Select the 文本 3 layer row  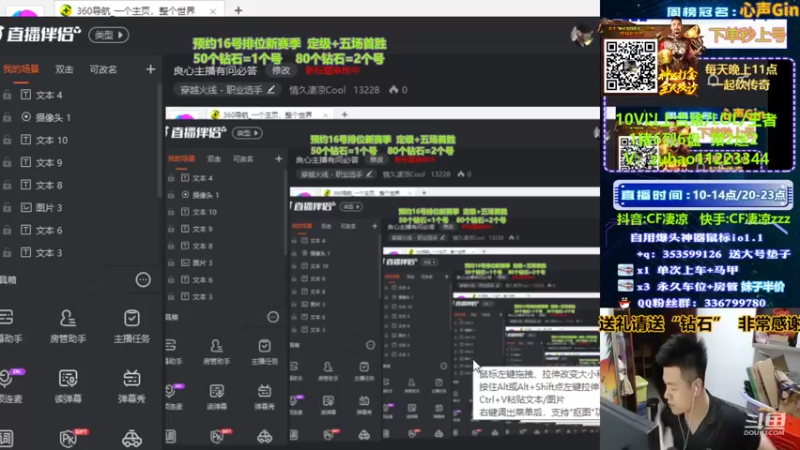click(x=81, y=253)
